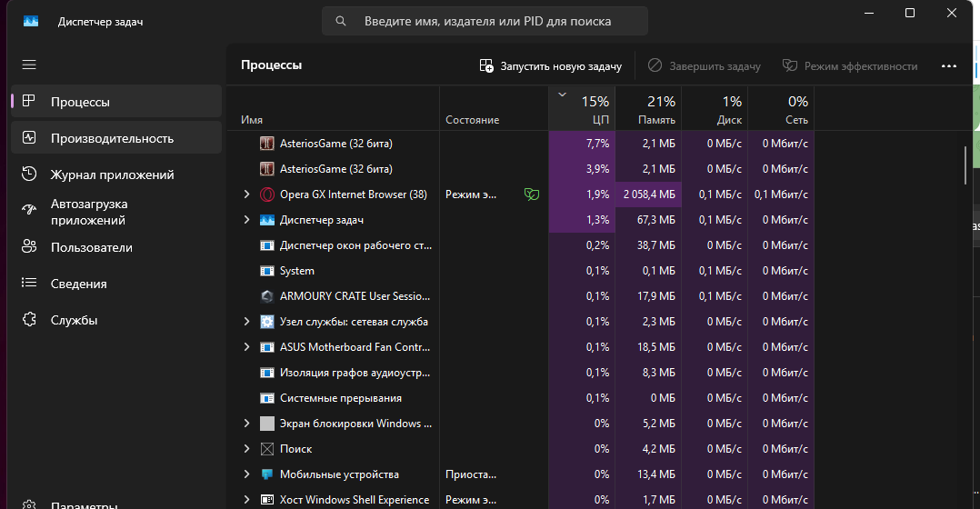Viewport: 980px width, 509px height.
Task: Open the three-dots more options menu
Action: pos(949,66)
